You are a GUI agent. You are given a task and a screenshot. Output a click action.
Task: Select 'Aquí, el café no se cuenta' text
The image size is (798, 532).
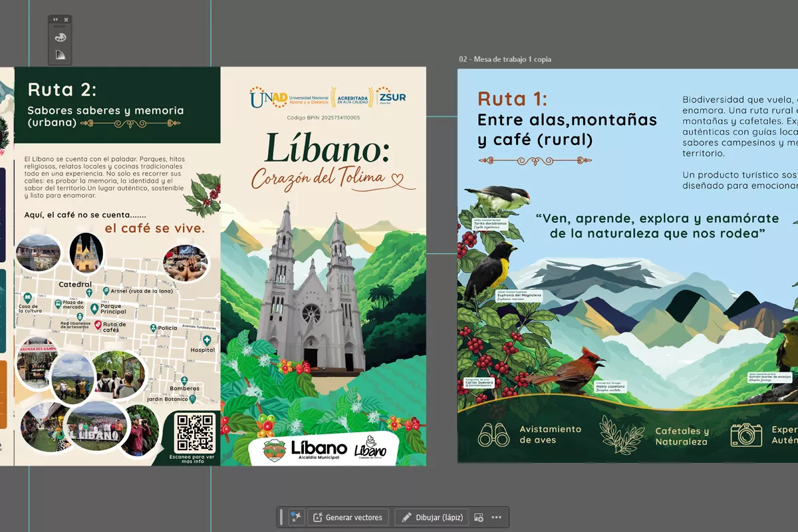[84, 214]
